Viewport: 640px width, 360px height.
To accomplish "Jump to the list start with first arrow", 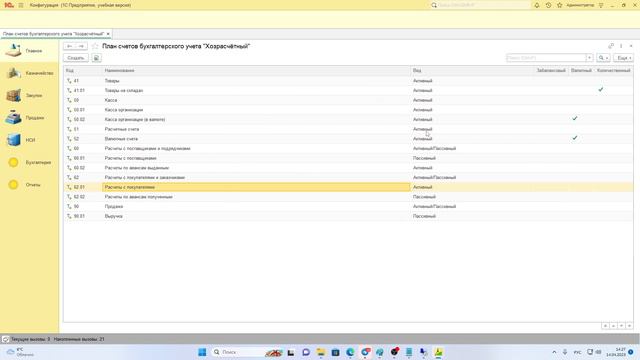I will pos(606,326).
